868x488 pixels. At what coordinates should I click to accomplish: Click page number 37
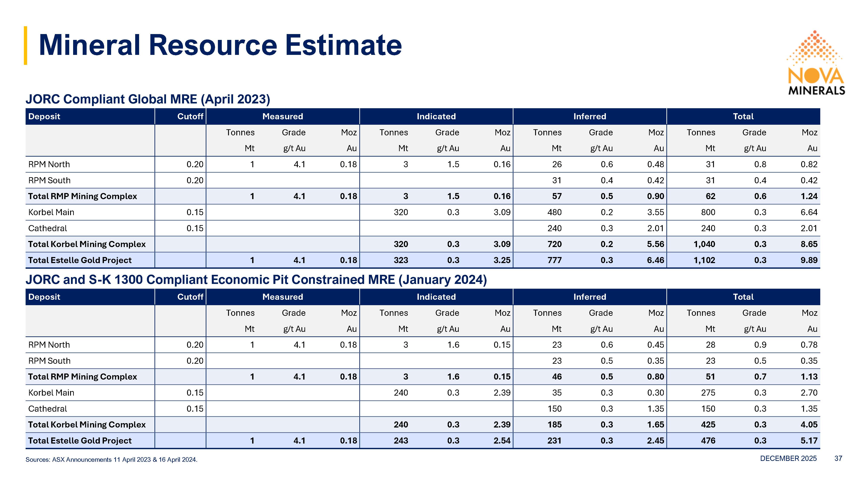(x=838, y=458)
